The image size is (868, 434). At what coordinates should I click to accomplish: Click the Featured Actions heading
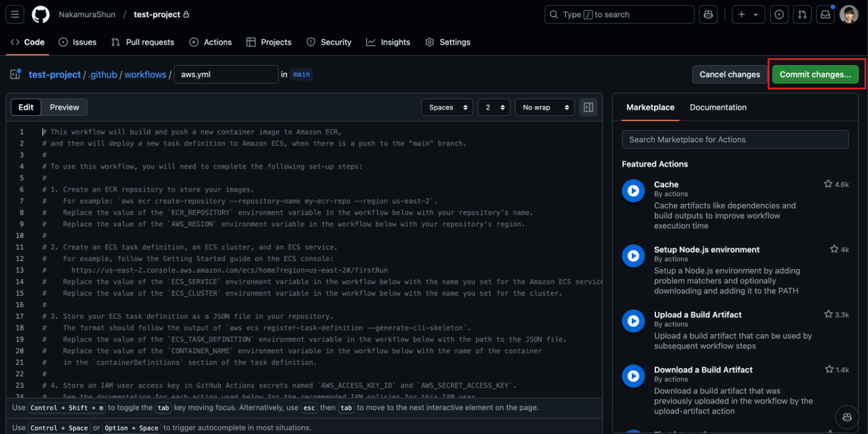(x=655, y=164)
